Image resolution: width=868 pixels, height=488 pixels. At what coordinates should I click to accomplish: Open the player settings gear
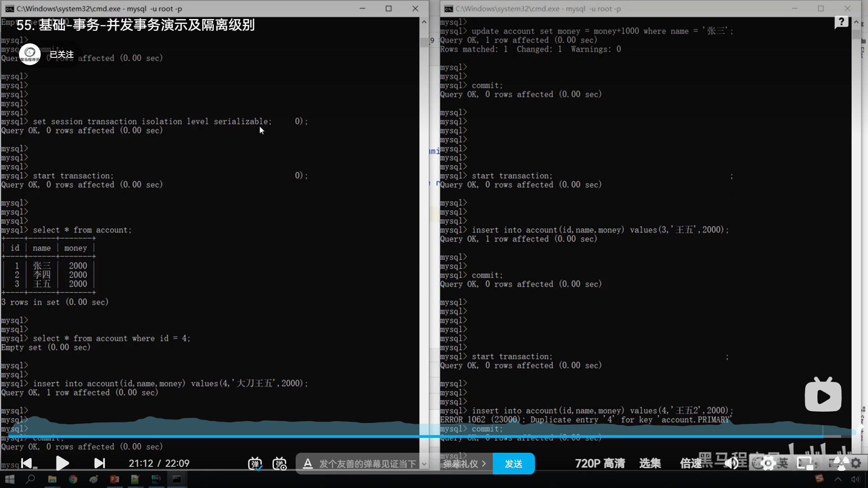point(768,463)
